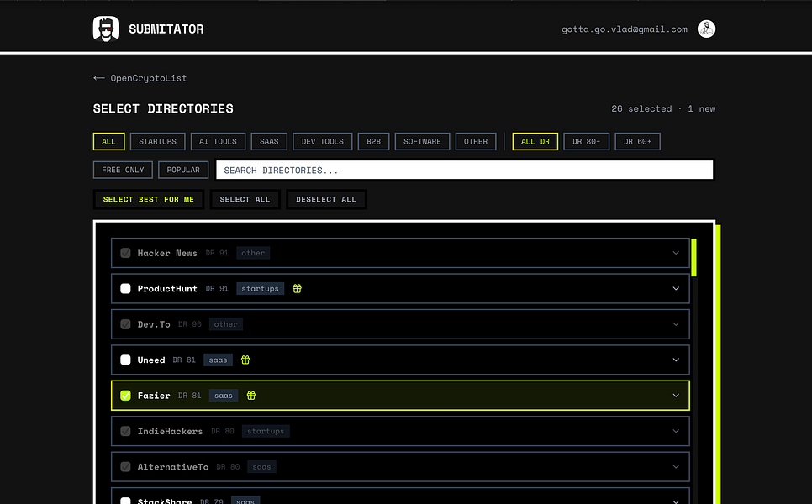Click the DESELECT ALL button
This screenshot has height=504, width=812.
click(326, 200)
